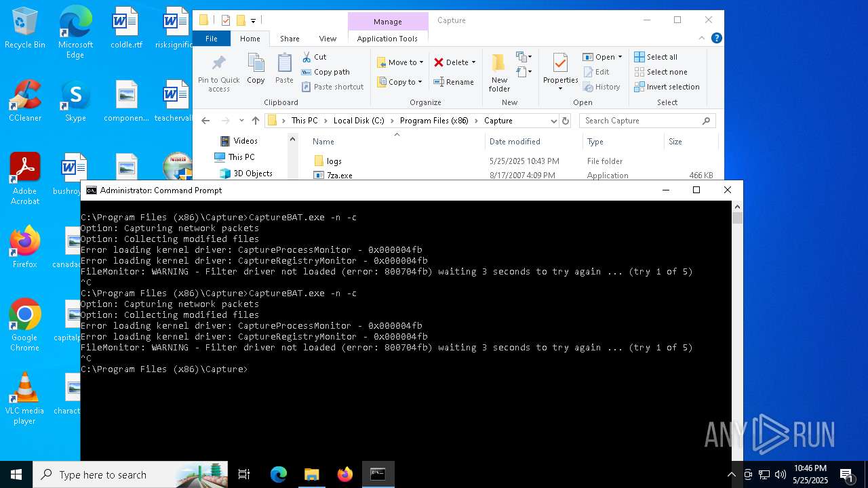The image size is (868, 488).
Task: Click the Cut scissors command
Action: [x=314, y=57]
